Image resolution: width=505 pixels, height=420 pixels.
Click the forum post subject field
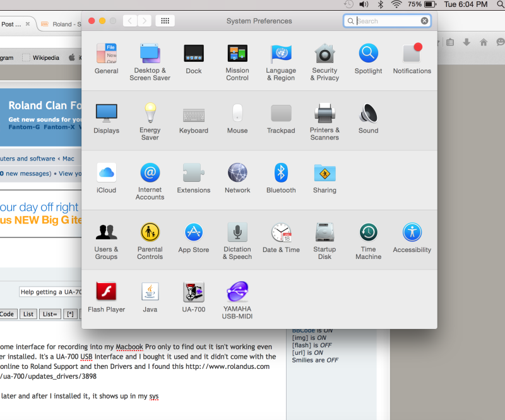tap(50, 292)
